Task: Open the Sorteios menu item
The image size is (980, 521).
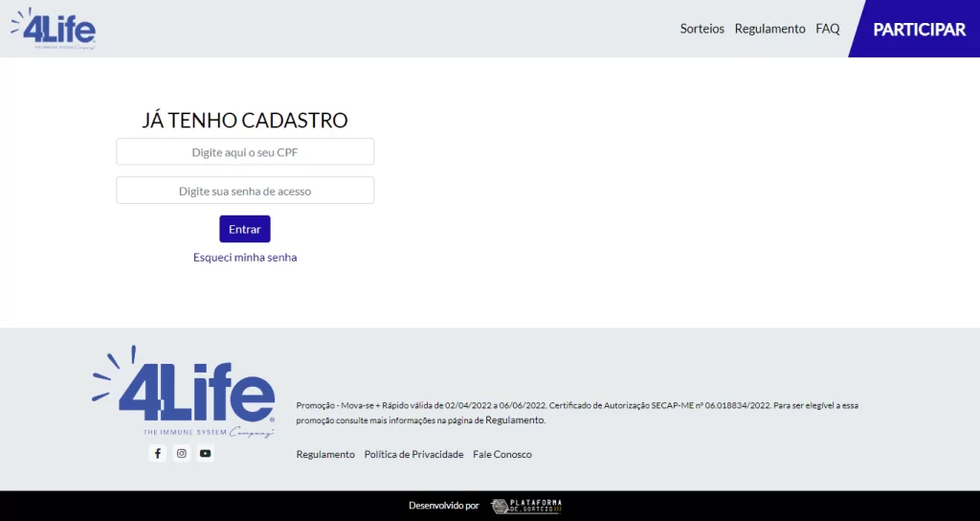Action: (x=702, y=29)
